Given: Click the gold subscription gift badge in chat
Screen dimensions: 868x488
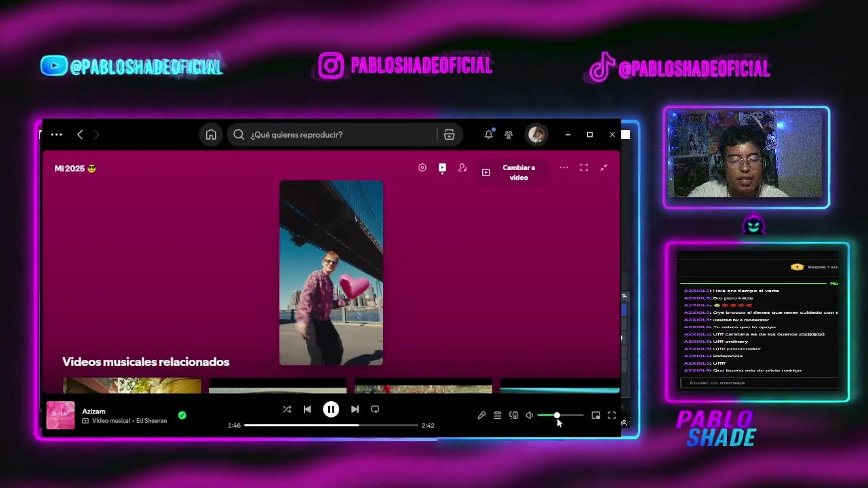Looking at the screenshot, I should coord(797,267).
